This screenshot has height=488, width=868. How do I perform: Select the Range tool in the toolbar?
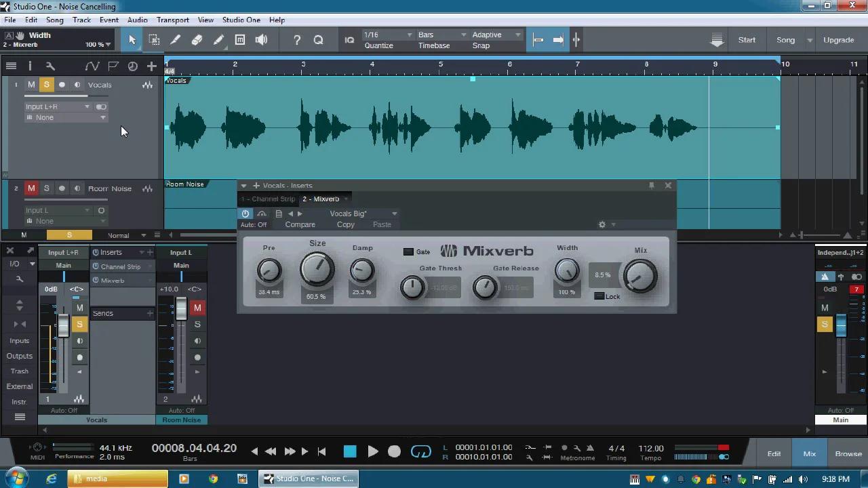click(154, 39)
